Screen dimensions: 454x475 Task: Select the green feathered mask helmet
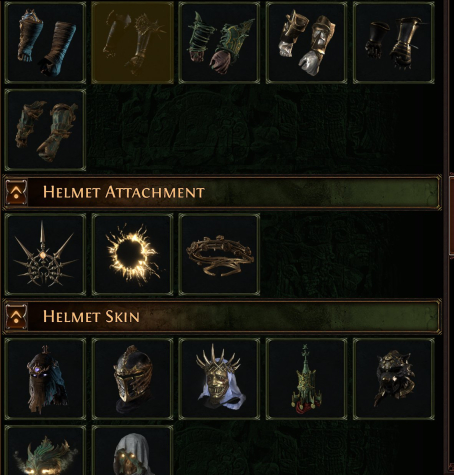[45, 450]
